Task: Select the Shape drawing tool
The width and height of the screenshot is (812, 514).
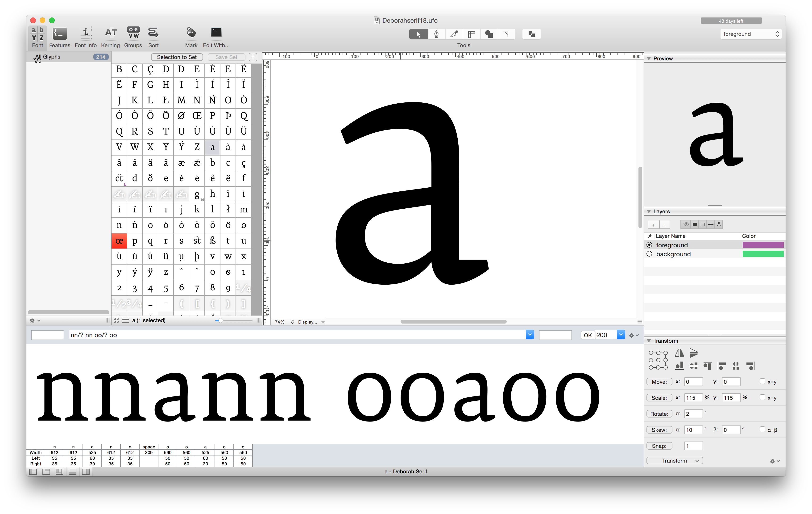Action: [489, 34]
